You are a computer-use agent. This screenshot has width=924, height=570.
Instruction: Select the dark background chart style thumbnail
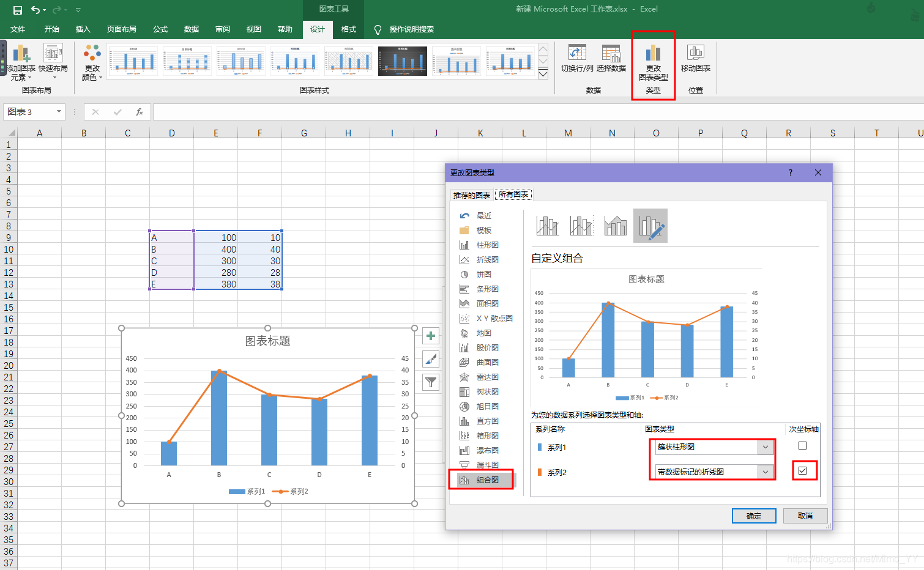click(403, 61)
